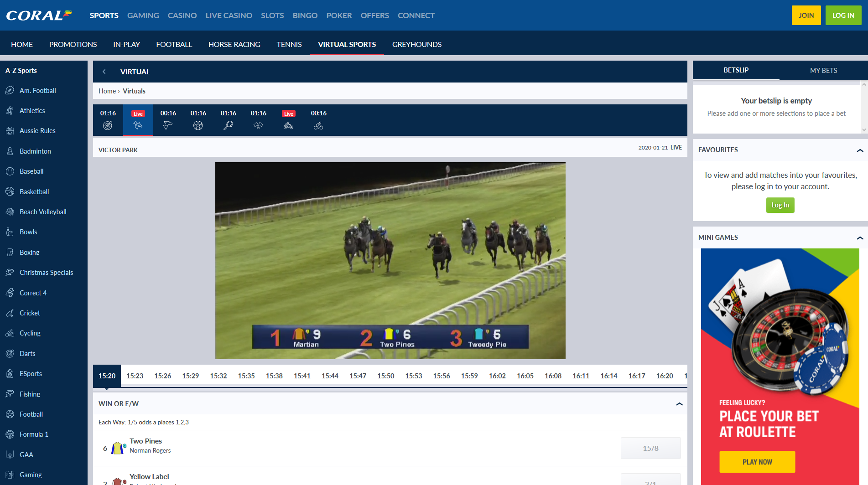Open the Casino top navigation link
Screen dimensions: 868x485
pyautogui.click(x=182, y=15)
